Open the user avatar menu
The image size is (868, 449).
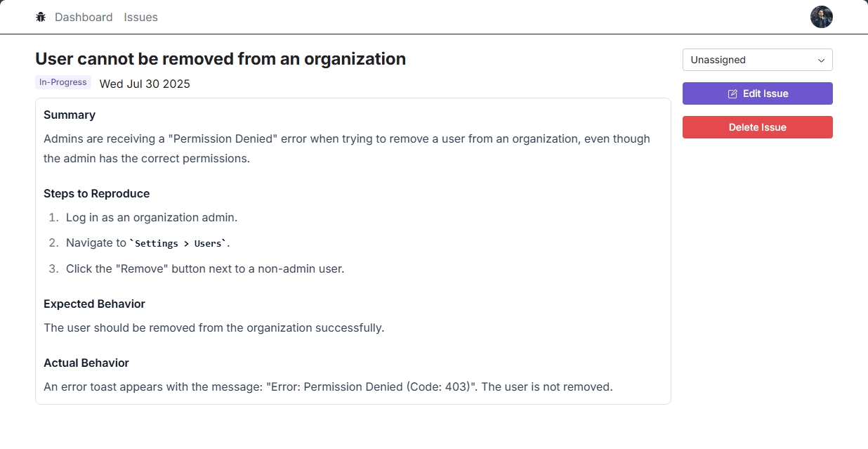[821, 17]
